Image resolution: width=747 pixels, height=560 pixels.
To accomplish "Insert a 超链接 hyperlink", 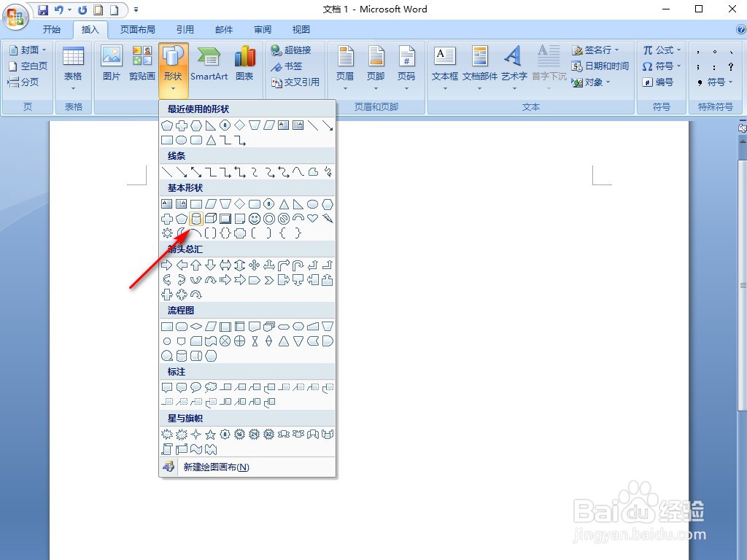I will pyautogui.click(x=290, y=50).
